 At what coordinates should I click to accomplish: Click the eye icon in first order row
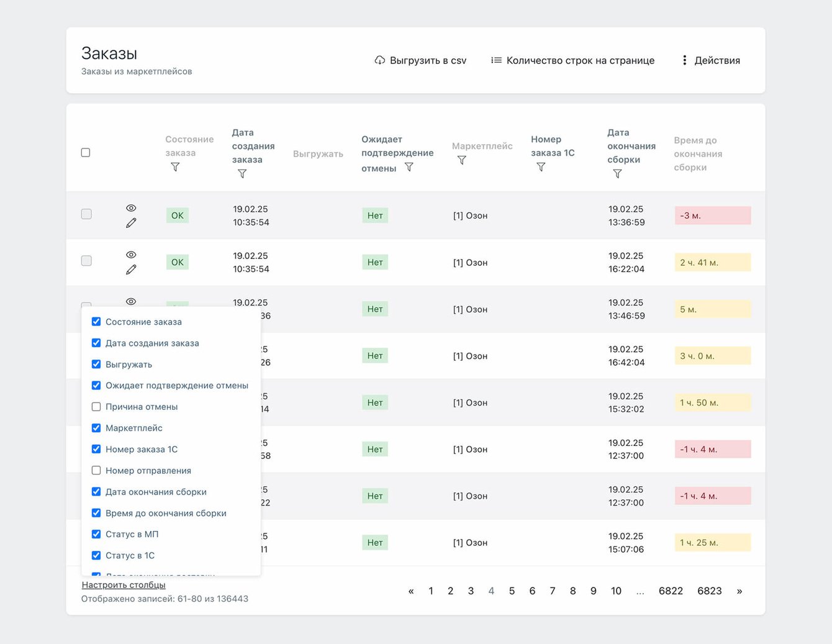131,208
